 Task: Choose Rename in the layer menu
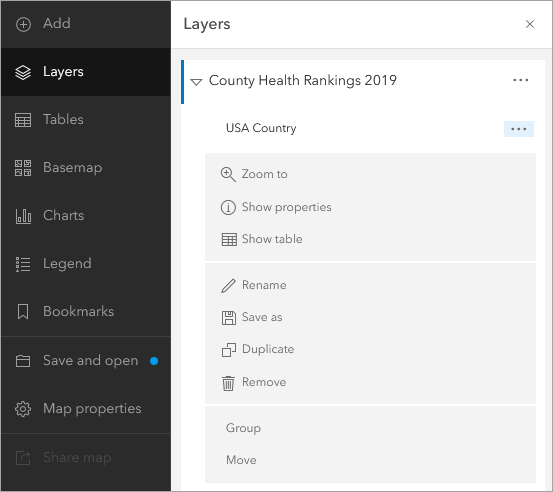[x=254, y=285]
